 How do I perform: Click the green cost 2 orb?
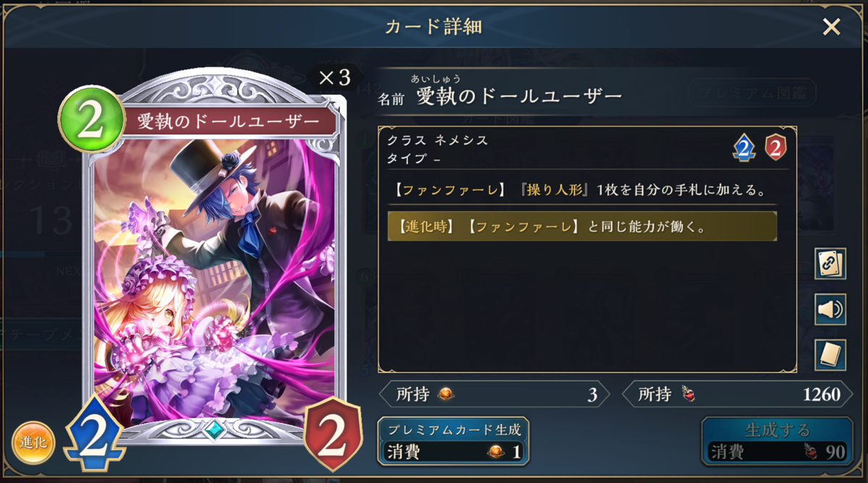(91, 119)
